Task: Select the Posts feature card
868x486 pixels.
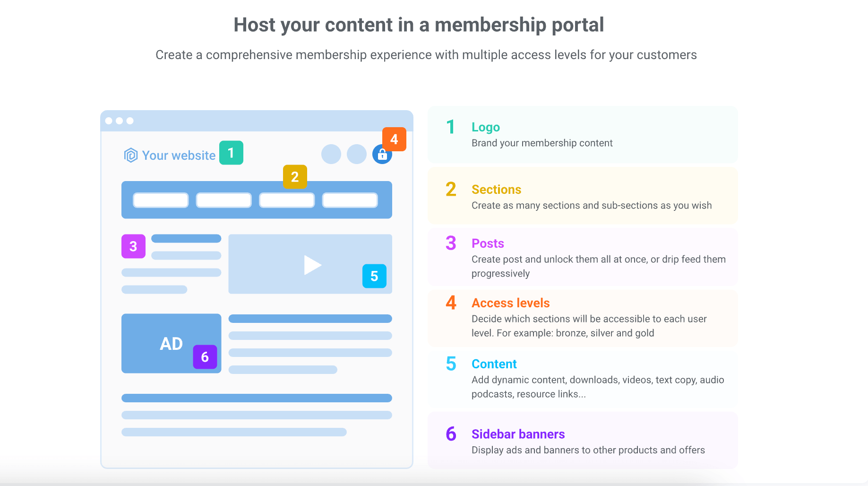Action: tap(583, 257)
